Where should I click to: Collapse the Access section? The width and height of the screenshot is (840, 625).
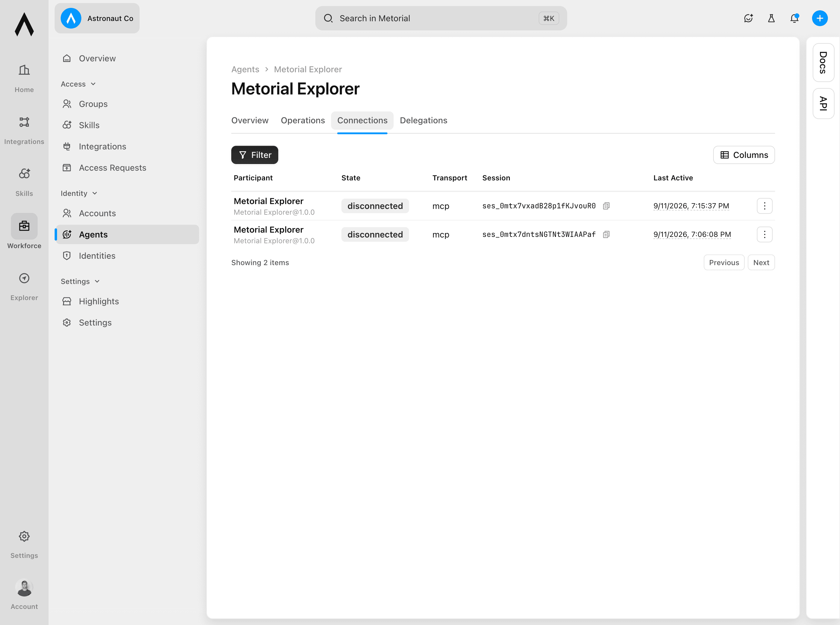pyautogui.click(x=78, y=84)
